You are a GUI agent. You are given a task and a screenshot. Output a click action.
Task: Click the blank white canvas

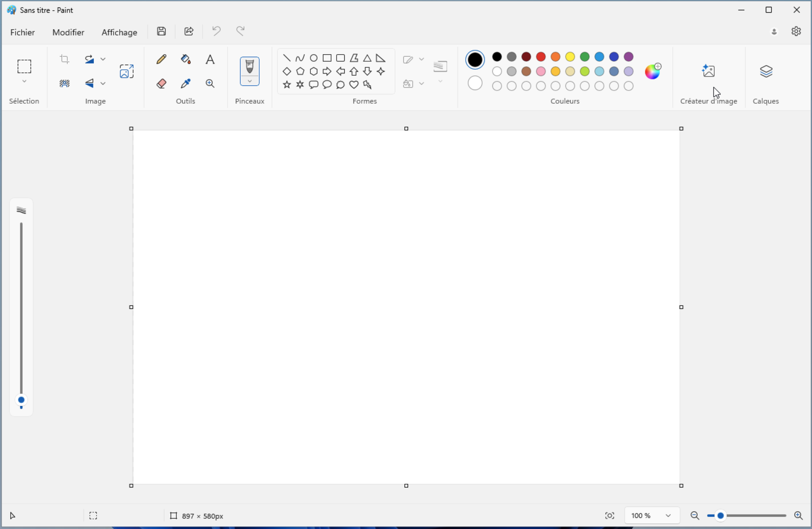[x=406, y=307]
